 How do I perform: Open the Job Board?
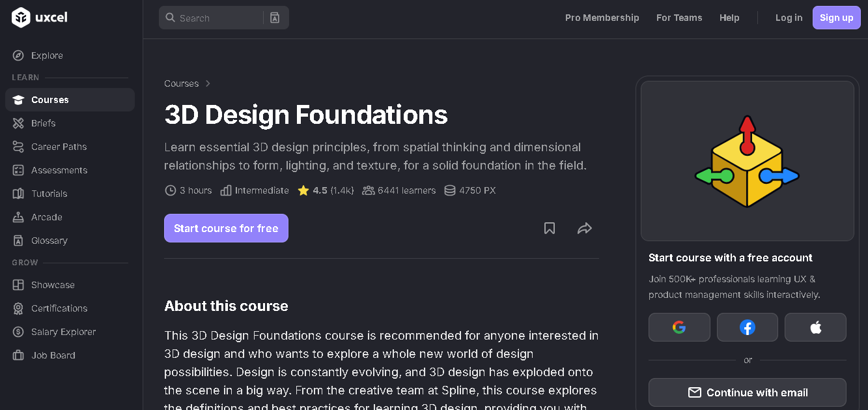(x=53, y=355)
